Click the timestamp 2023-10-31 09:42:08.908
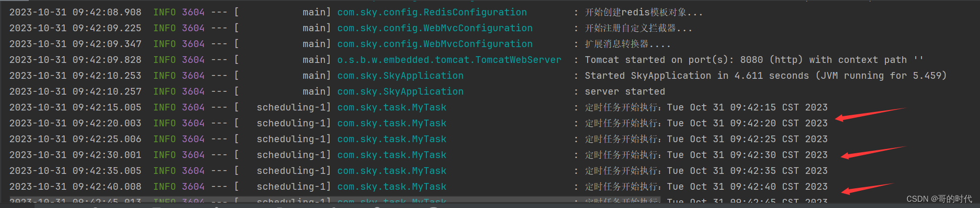980x208 pixels. 75,12
